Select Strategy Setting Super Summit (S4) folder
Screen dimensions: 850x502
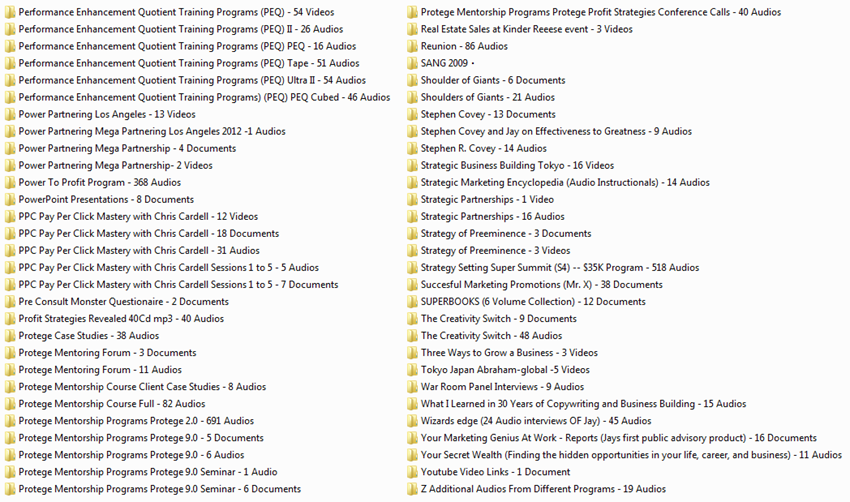pos(559,267)
